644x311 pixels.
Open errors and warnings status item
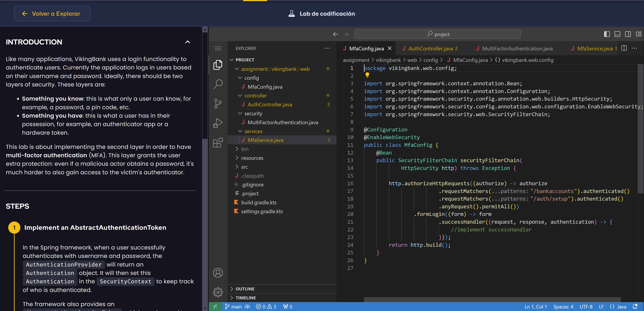click(266, 307)
